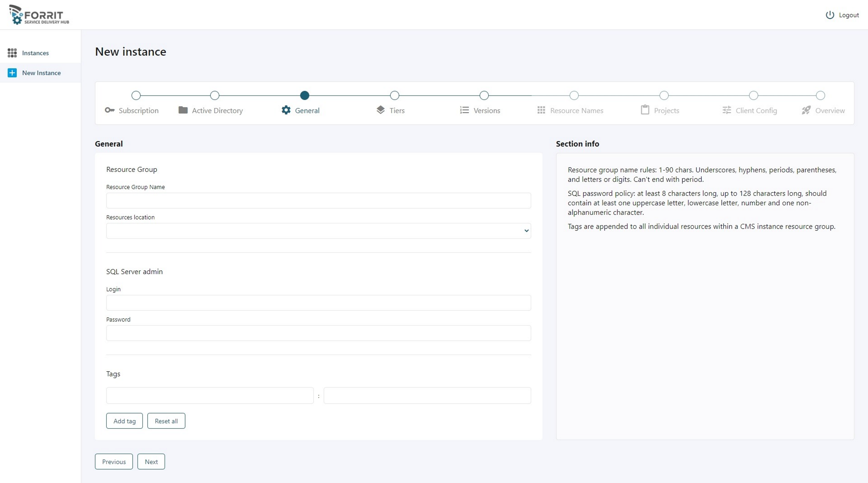Click the Versions list icon
Viewport: 868px width, 483px height.
point(464,110)
